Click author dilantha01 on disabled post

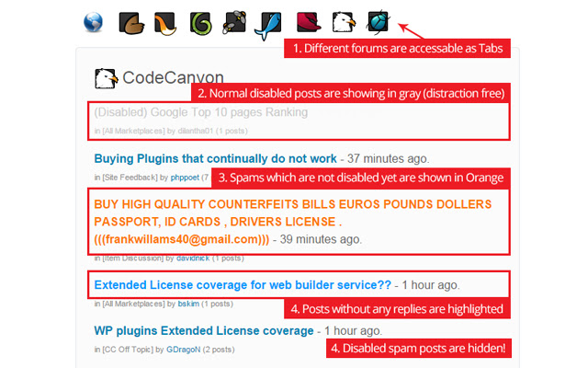click(x=196, y=131)
